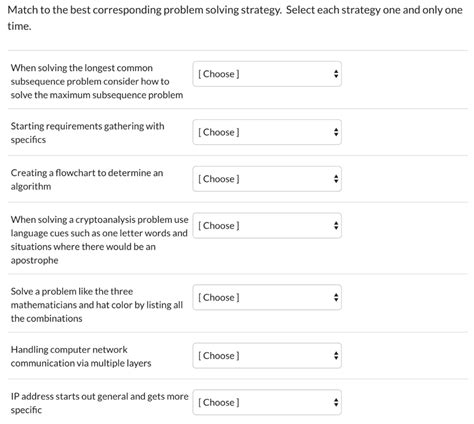Open dropdown for IP address question
This screenshot has height=424, width=474.
click(267, 402)
